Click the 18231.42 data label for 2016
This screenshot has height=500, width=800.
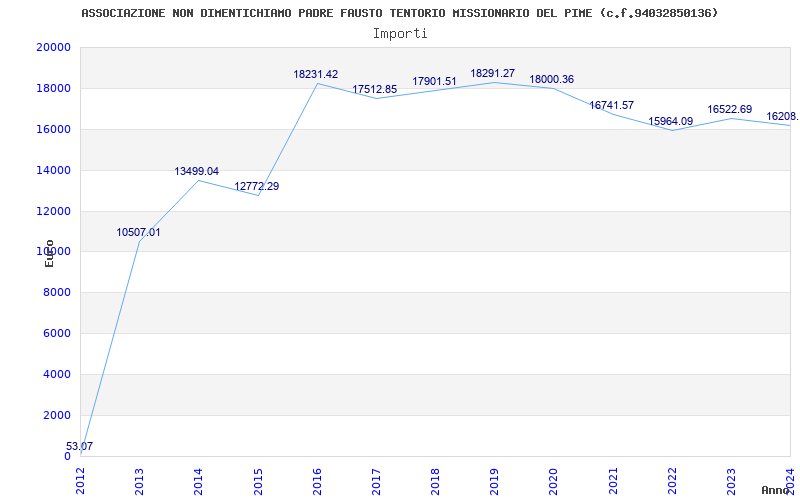[x=315, y=74]
